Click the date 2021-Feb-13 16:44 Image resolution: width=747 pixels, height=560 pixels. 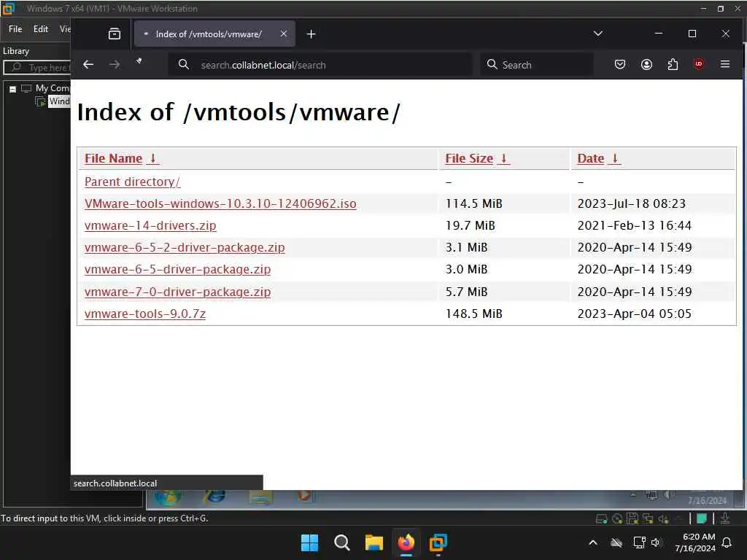(x=634, y=226)
